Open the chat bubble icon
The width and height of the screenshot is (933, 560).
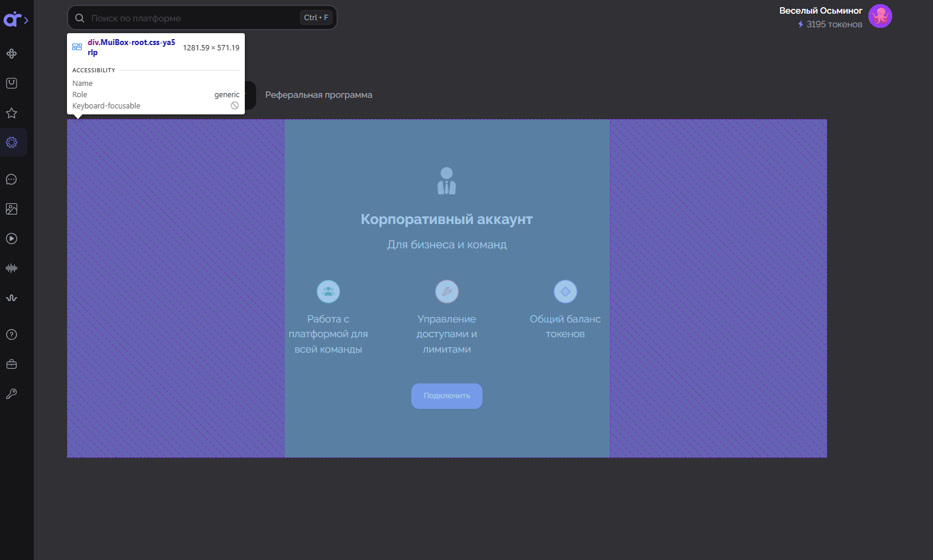coord(11,180)
